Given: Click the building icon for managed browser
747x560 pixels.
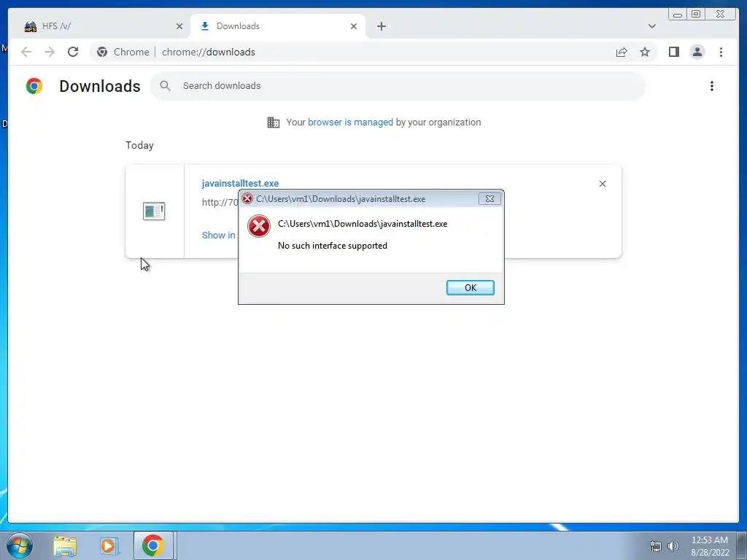Looking at the screenshot, I should click(274, 122).
